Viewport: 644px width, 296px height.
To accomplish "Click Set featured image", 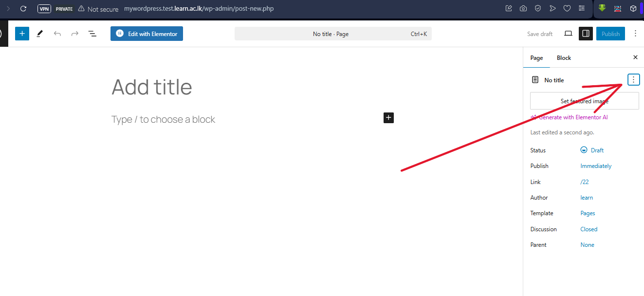I will pos(584,101).
